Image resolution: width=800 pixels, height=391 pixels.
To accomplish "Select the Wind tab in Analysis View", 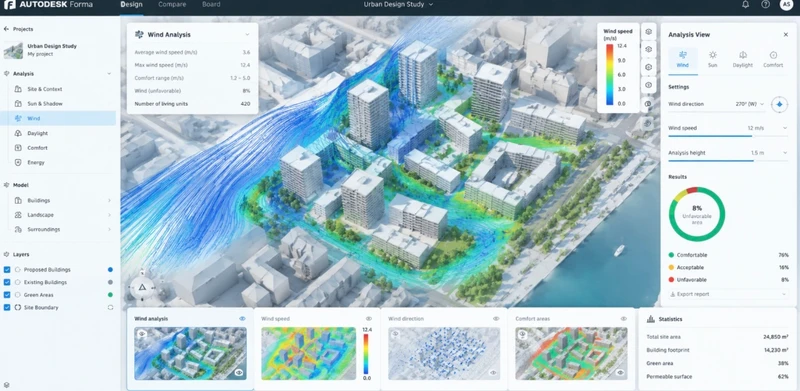I will point(683,60).
